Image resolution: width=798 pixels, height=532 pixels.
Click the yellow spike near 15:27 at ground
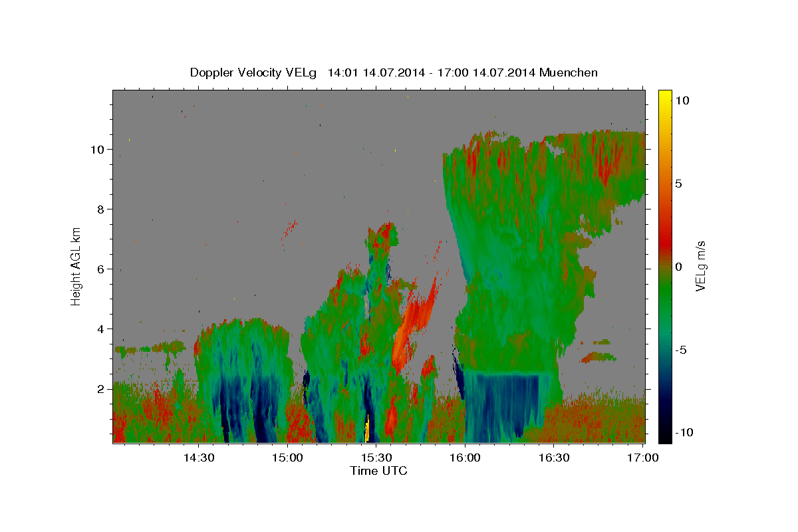pos(367,429)
